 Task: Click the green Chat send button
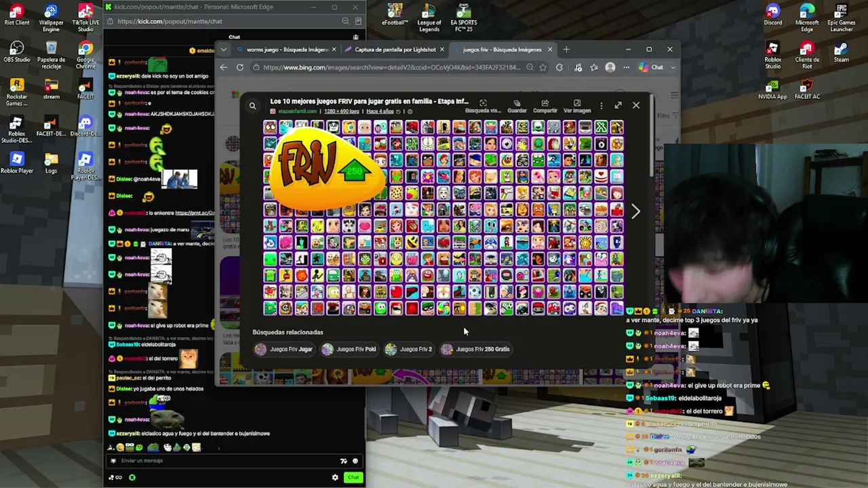pyautogui.click(x=353, y=477)
